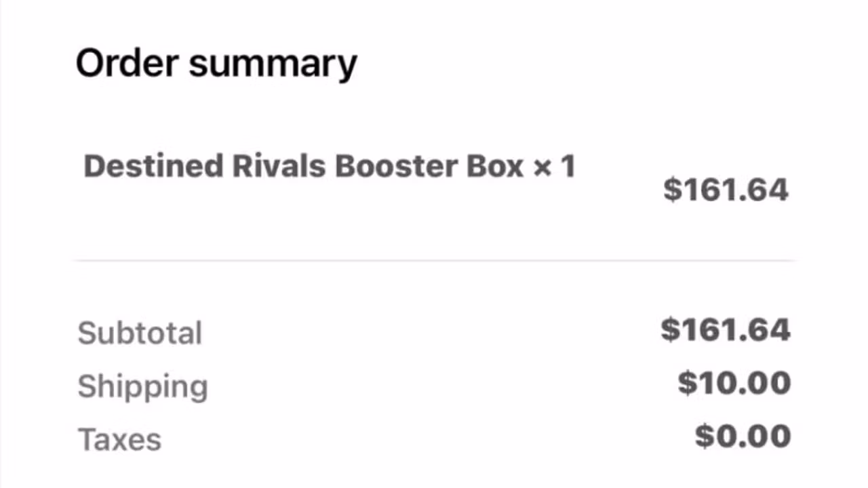Viewport: 868px width, 488px height.
Task: Click the Order summary heading
Action: pos(216,64)
